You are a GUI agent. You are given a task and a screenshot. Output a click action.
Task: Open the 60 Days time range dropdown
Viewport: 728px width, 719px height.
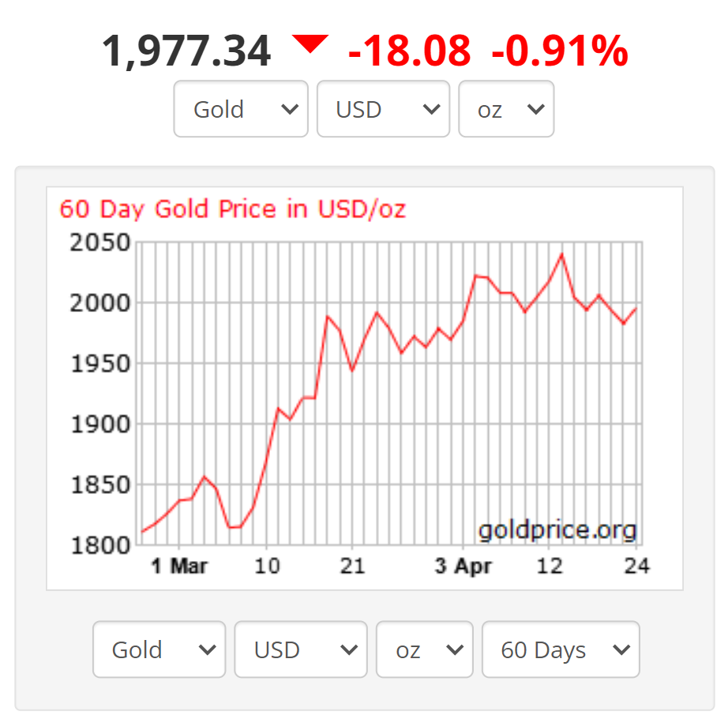[x=561, y=649]
